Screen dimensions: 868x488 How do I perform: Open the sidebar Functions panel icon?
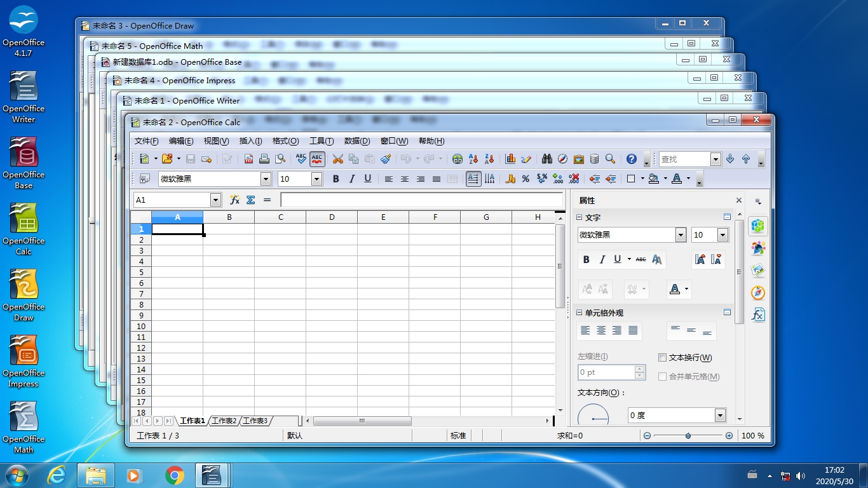point(757,315)
